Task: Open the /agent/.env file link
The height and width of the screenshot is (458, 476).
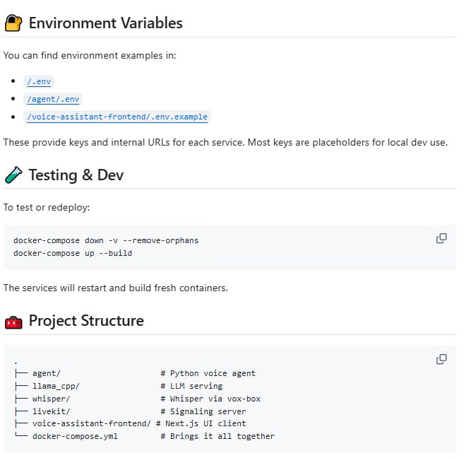Action: [54, 99]
